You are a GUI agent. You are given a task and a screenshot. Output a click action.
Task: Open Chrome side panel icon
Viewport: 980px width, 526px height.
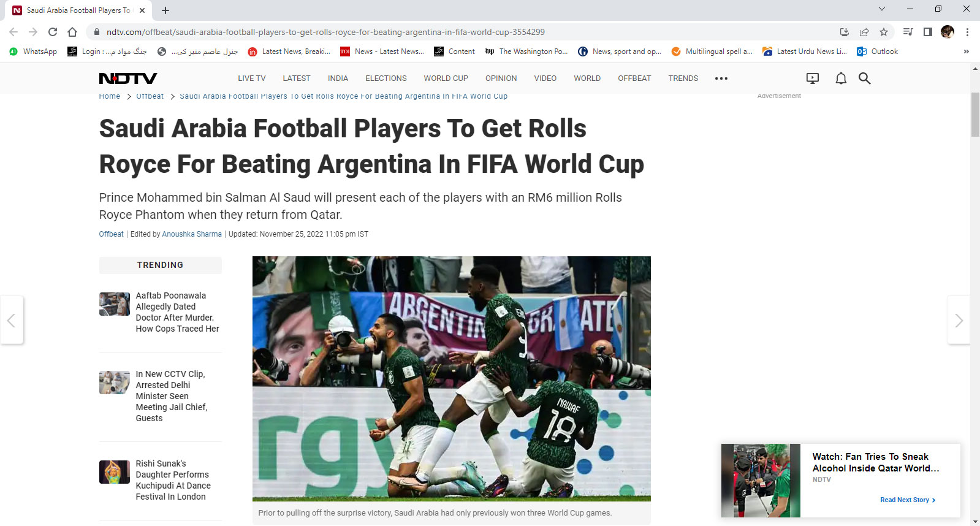pyautogui.click(x=928, y=32)
